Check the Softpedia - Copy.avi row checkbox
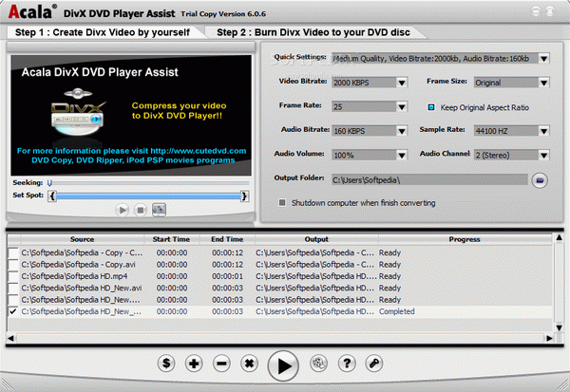The width and height of the screenshot is (570, 392). [x=13, y=265]
